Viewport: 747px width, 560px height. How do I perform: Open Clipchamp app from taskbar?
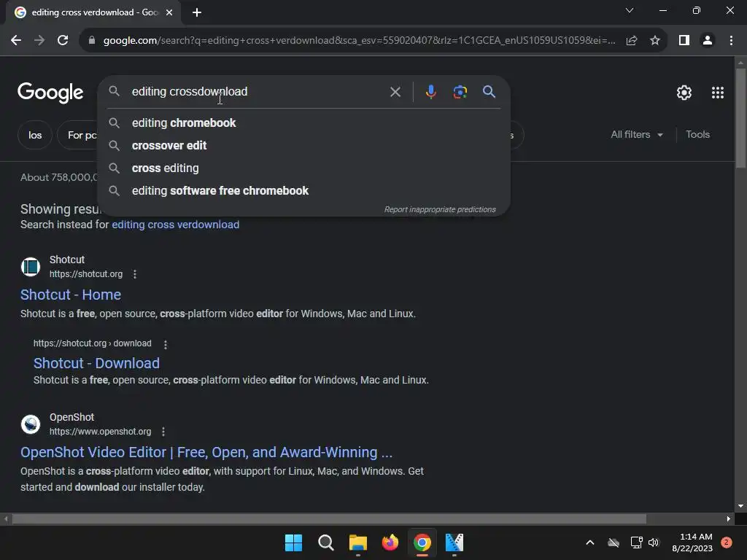pos(454,542)
